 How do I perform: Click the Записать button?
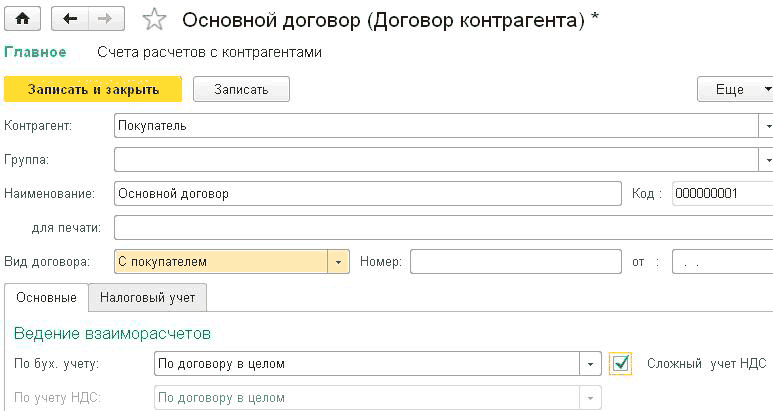[x=241, y=89]
